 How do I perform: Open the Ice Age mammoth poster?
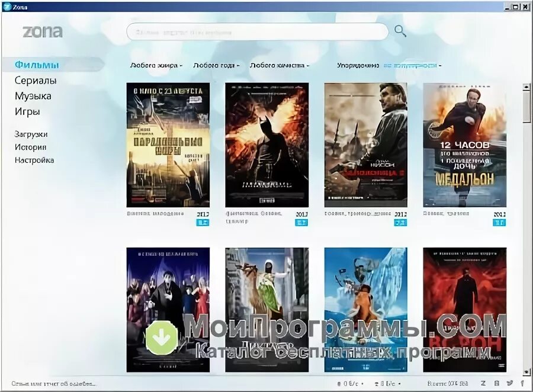click(366, 310)
